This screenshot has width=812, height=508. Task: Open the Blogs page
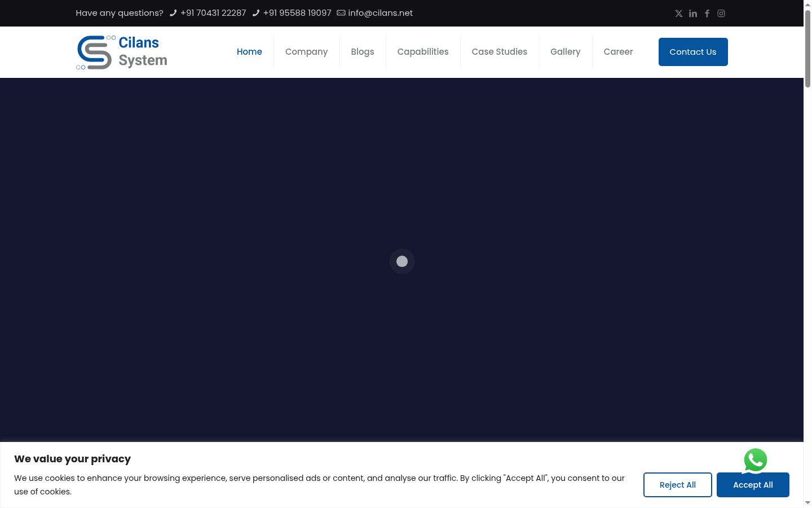coord(363,52)
